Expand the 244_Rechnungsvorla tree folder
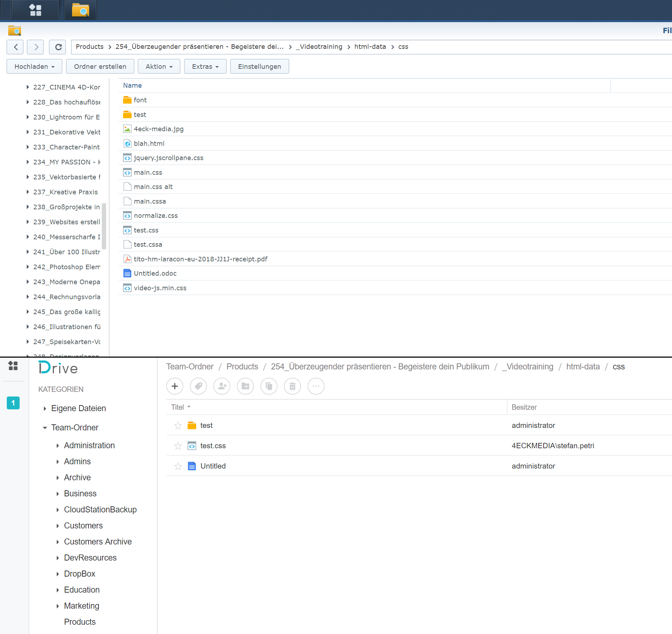The image size is (672, 634). tap(27, 297)
